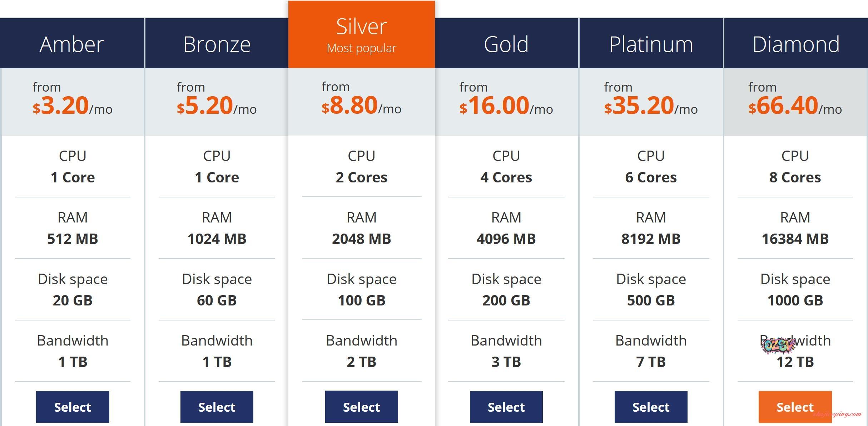Hit the orange Diamond Select button
Viewport: 868px width, 426px height.
click(795, 407)
